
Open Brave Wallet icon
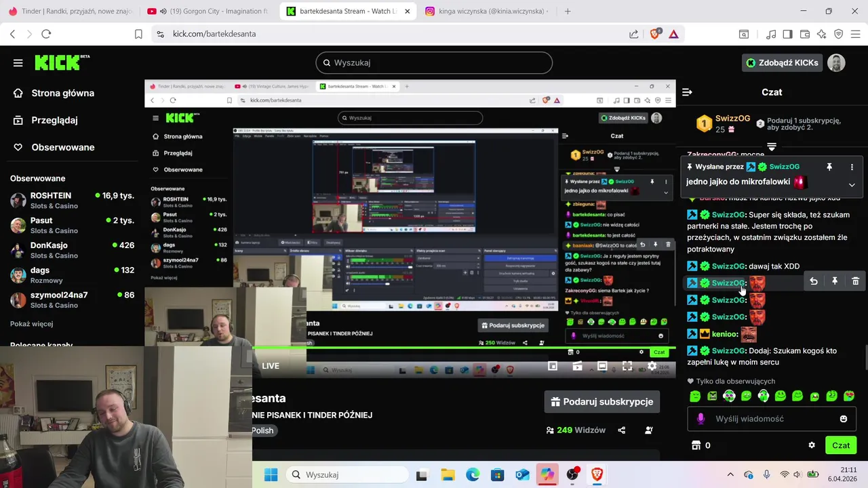coord(805,34)
